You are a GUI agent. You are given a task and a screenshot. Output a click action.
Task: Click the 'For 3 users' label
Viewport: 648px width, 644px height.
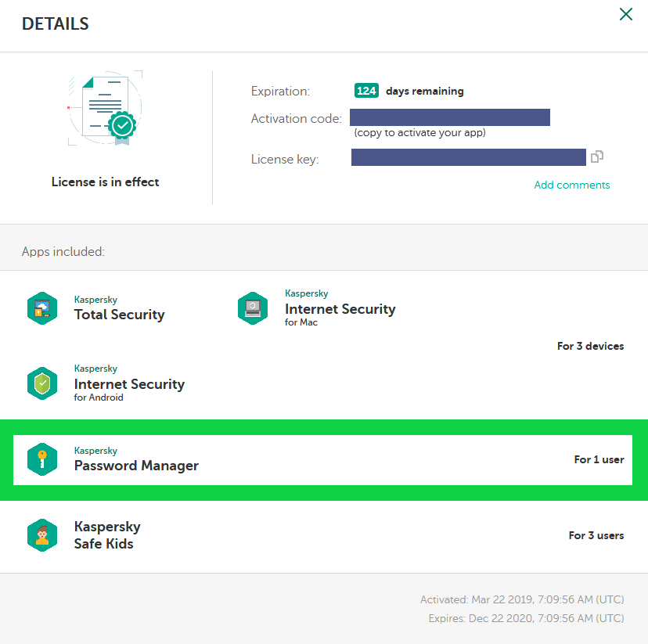click(x=596, y=535)
